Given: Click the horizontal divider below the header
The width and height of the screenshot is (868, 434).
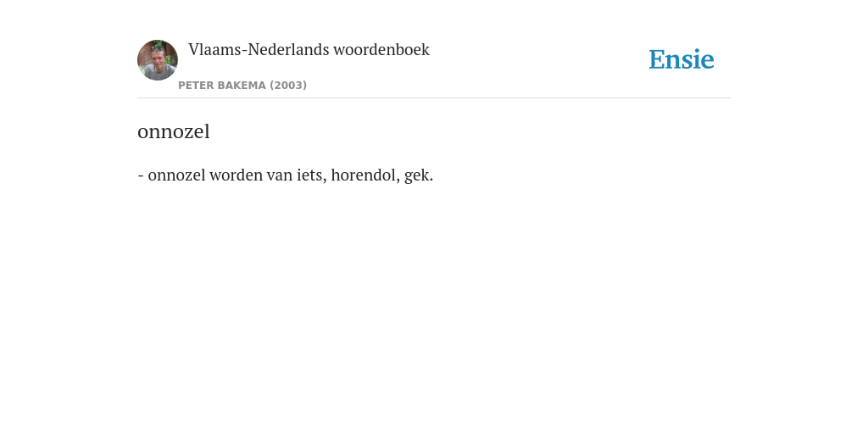Looking at the screenshot, I should point(434,98).
